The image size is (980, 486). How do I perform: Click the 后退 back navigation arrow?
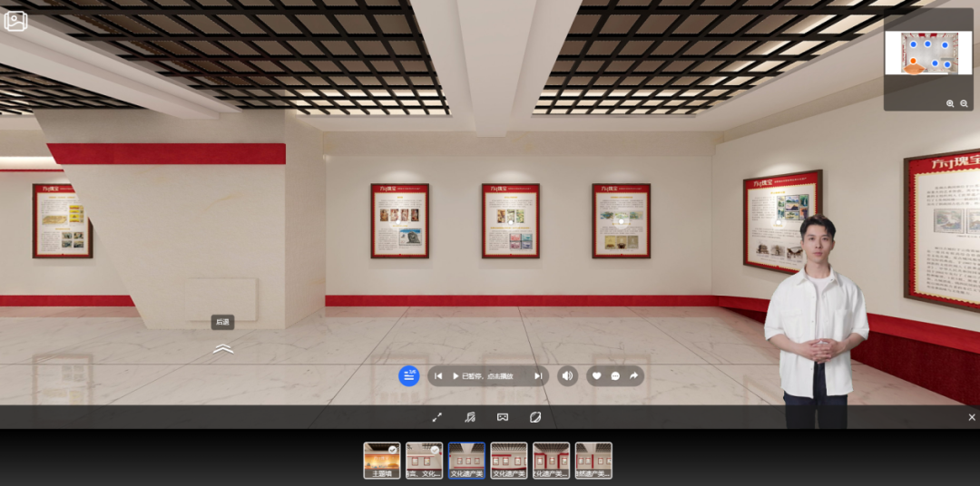(223, 348)
